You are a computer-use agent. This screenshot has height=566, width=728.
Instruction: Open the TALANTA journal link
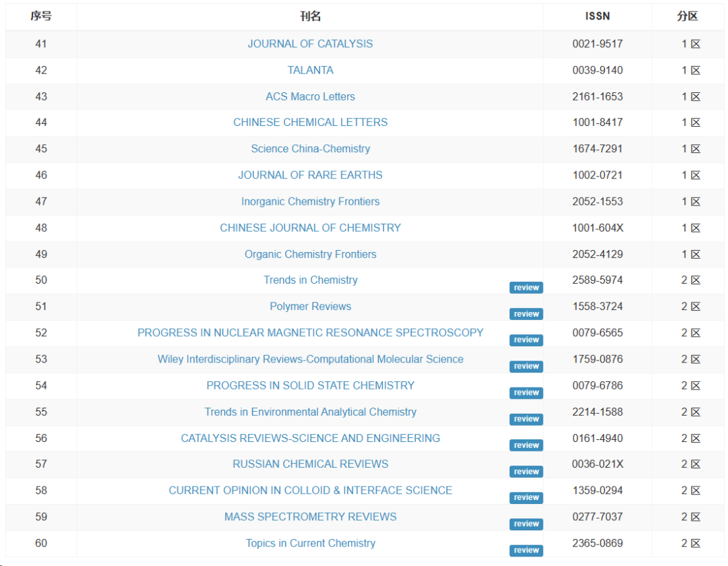click(x=310, y=70)
